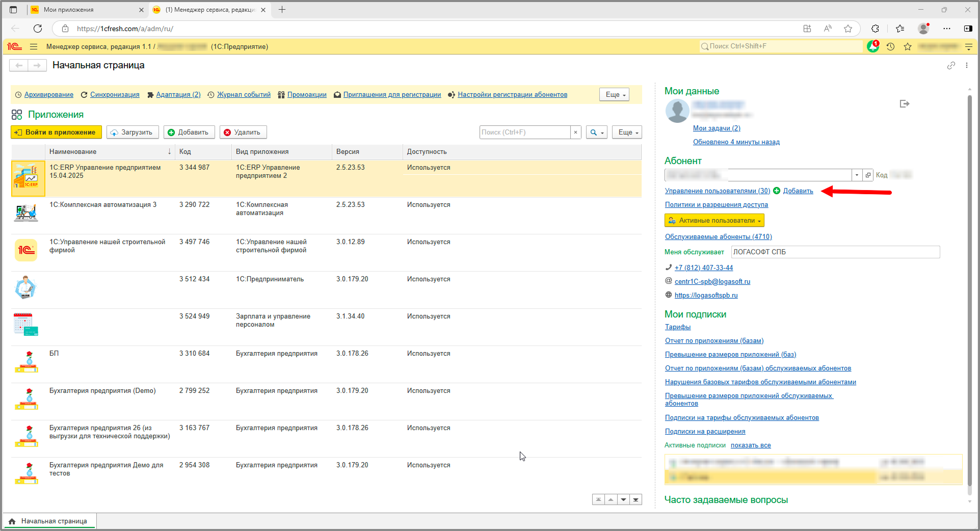980x531 pixels.
Task: Open browser extensions puzzle icon
Action: (875, 29)
